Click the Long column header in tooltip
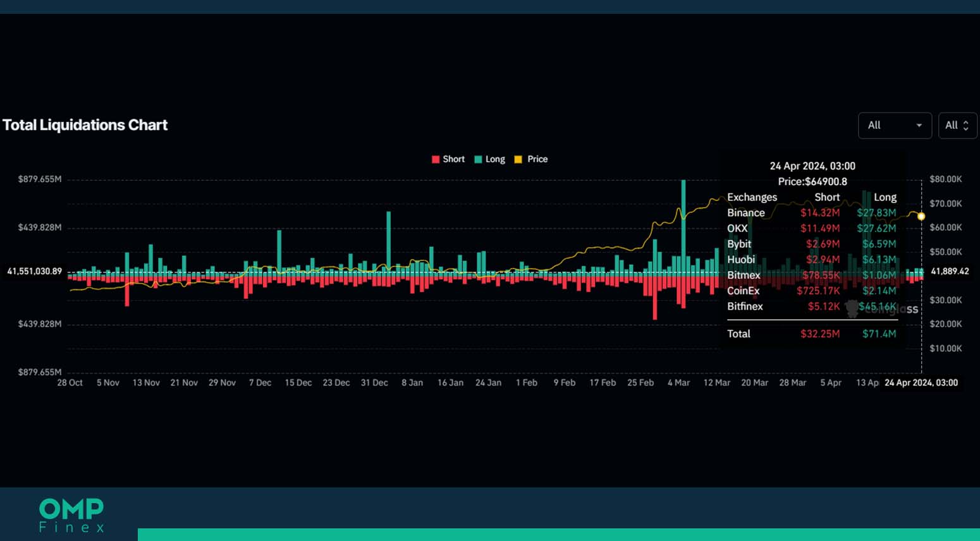The image size is (980, 541). pyautogui.click(x=885, y=197)
